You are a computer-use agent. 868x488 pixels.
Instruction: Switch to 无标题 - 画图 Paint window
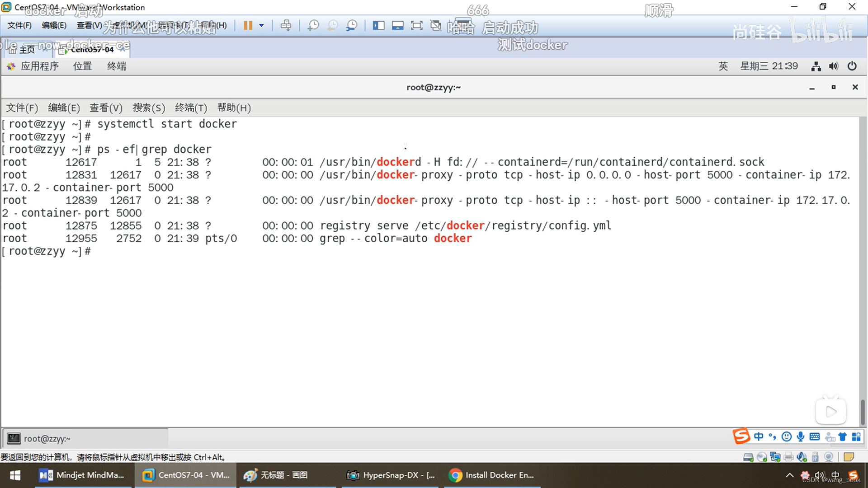288,475
